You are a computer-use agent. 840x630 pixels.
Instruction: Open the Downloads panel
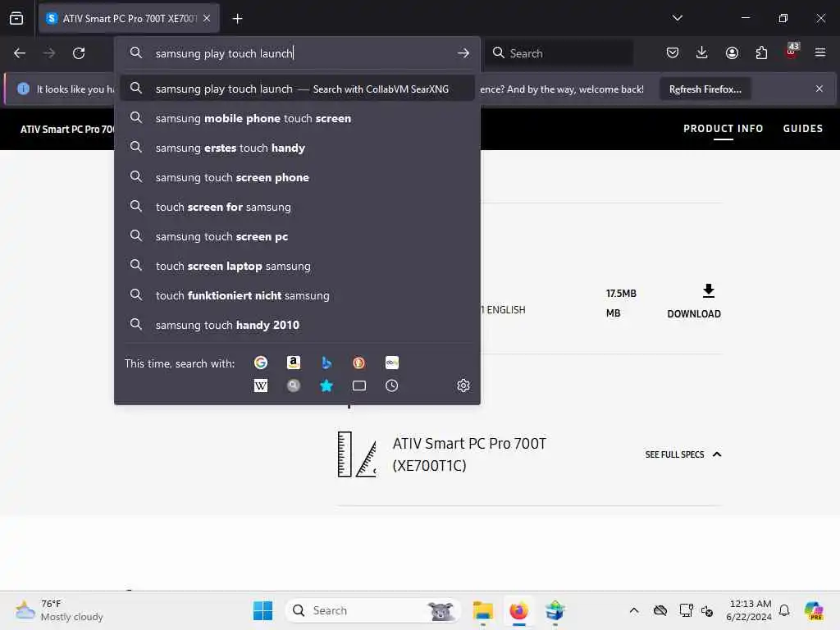coord(702,52)
